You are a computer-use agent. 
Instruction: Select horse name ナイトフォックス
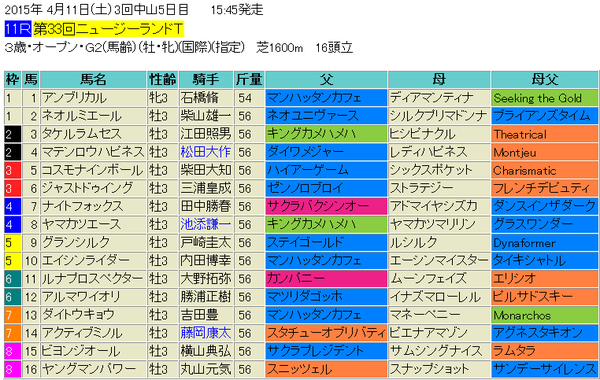(x=83, y=206)
